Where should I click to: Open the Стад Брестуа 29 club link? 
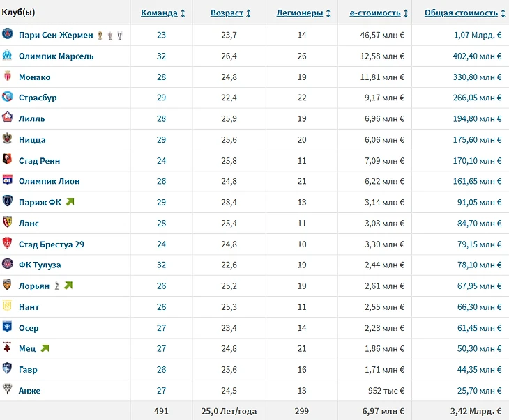pyautogui.click(x=51, y=244)
